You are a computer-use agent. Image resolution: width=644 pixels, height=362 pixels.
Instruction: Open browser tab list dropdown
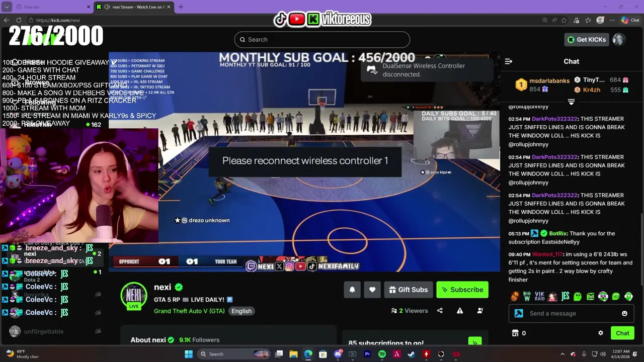[x=7, y=7]
